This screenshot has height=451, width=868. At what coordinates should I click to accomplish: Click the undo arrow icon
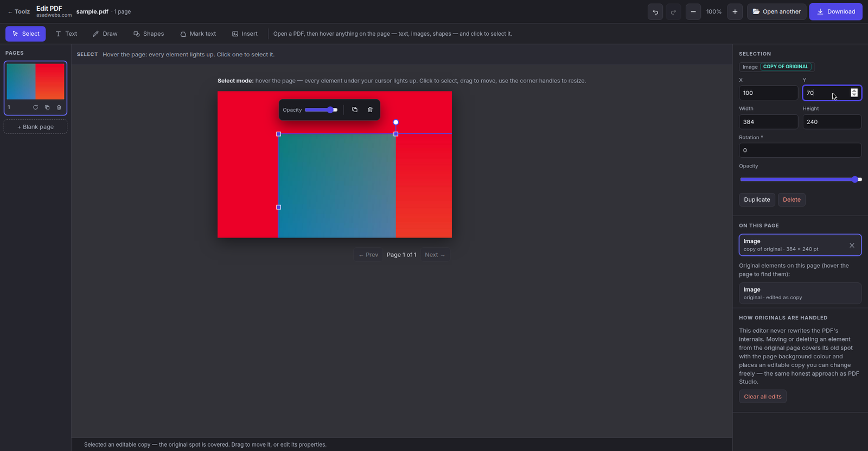pyautogui.click(x=655, y=11)
